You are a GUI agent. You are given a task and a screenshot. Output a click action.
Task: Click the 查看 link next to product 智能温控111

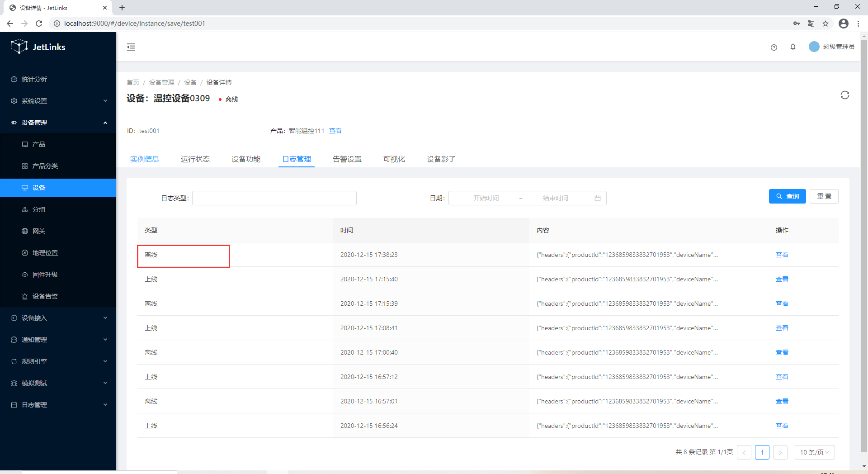point(335,131)
